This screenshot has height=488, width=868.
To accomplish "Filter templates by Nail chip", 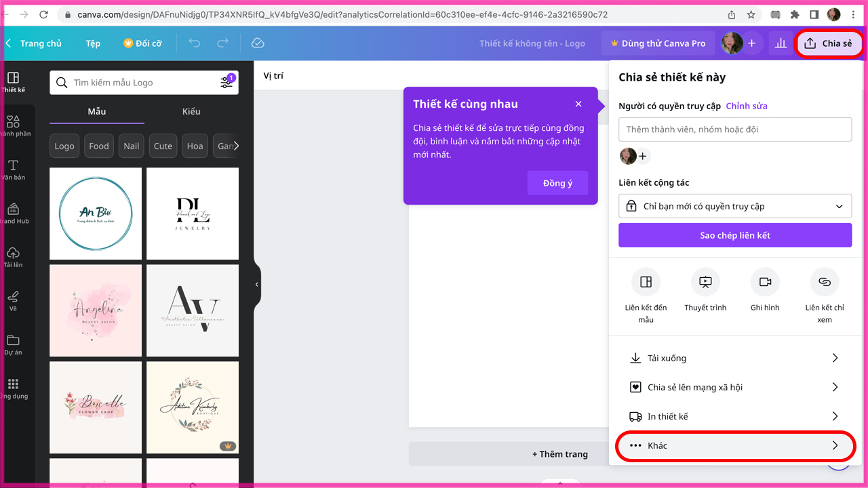I will (x=132, y=146).
